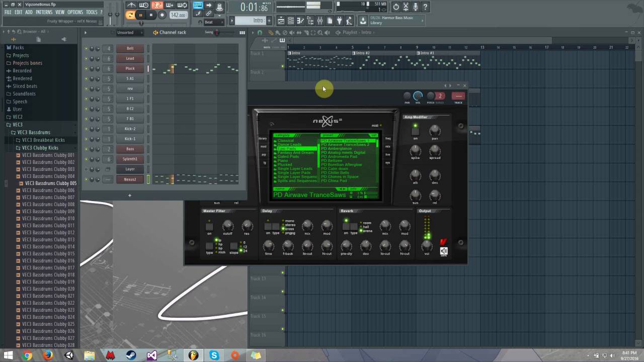Open the playlist view icon in toolbar

coord(281,21)
